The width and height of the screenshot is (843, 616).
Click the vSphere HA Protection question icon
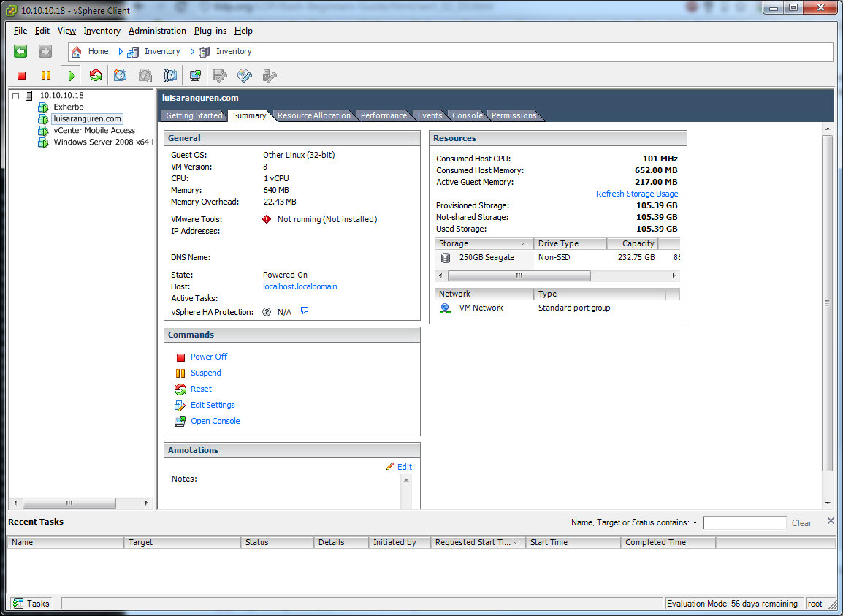tap(266, 312)
